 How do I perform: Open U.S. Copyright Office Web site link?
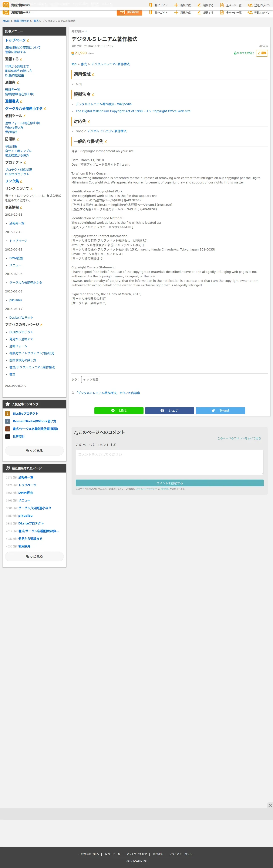pyautogui.click(x=133, y=111)
